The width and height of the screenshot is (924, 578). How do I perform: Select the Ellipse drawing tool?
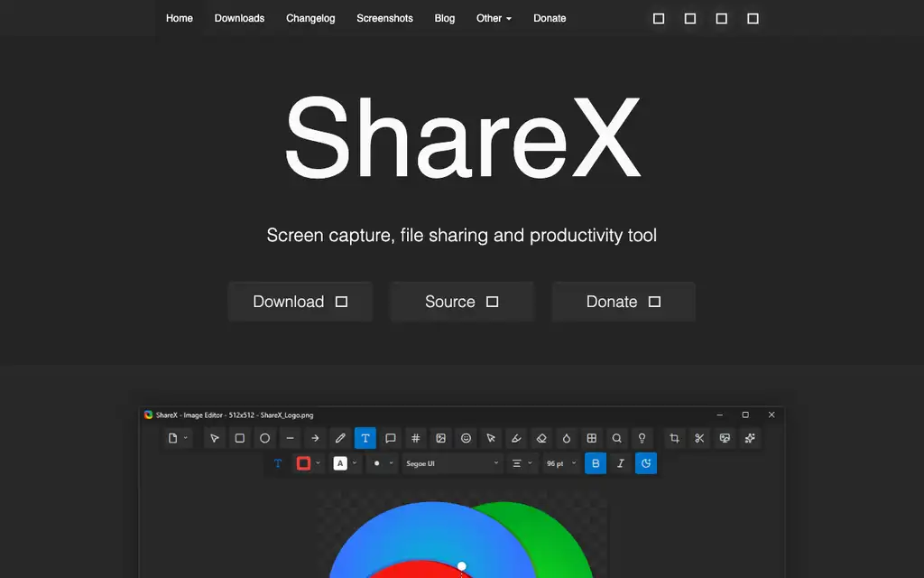tap(264, 438)
